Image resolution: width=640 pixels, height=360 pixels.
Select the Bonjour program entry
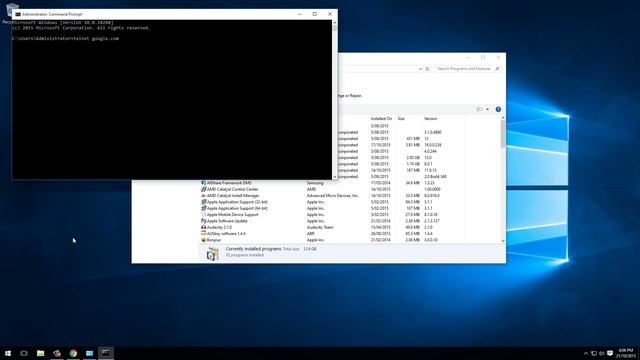[x=332, y=240]
